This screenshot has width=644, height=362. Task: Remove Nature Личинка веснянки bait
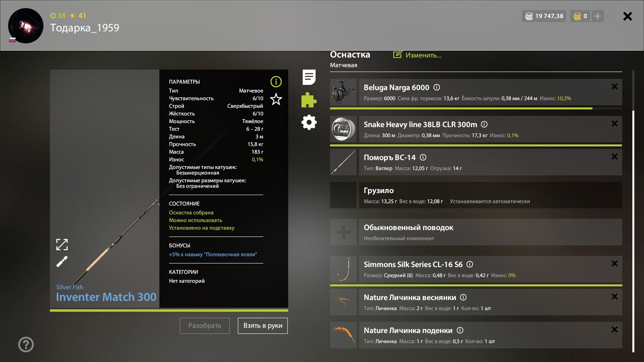(x=615, y=296)
